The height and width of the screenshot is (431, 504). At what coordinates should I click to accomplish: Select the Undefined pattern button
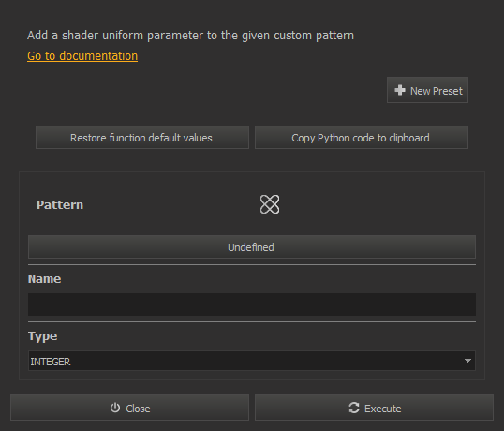point(252,246)
